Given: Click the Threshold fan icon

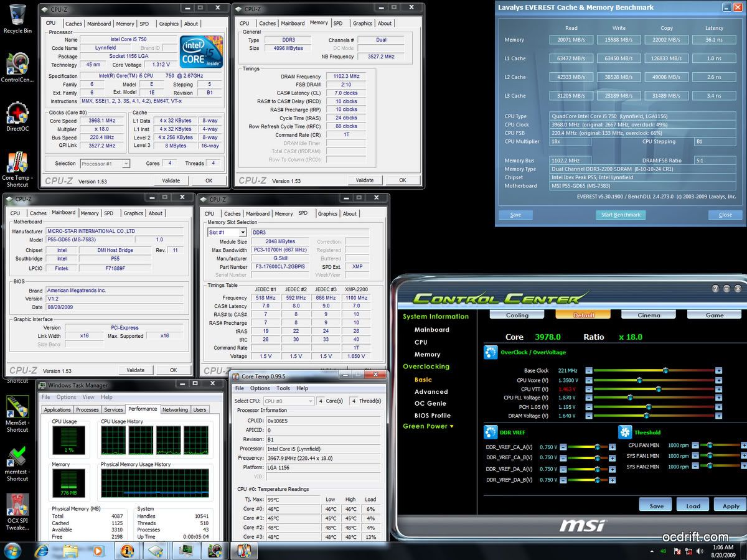Looking at the screenshot, I should (x=625, y=432).
